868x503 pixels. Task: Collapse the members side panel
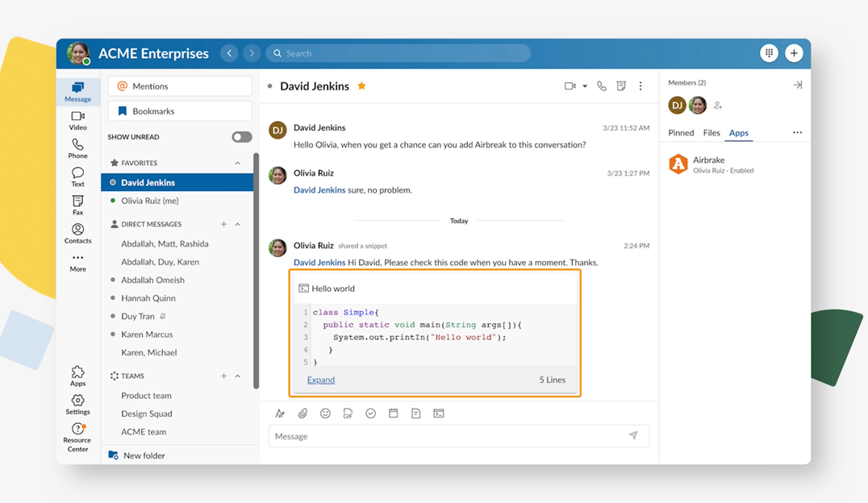(798, 84)
